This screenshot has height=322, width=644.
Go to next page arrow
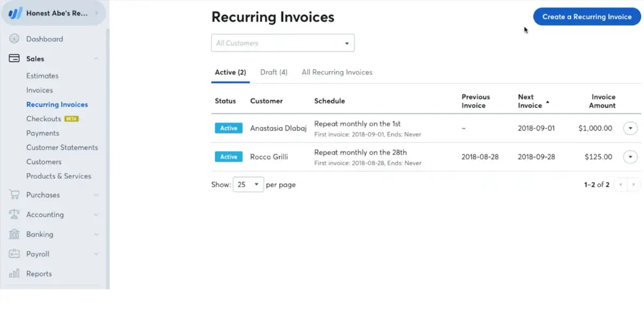pos(634,185)
